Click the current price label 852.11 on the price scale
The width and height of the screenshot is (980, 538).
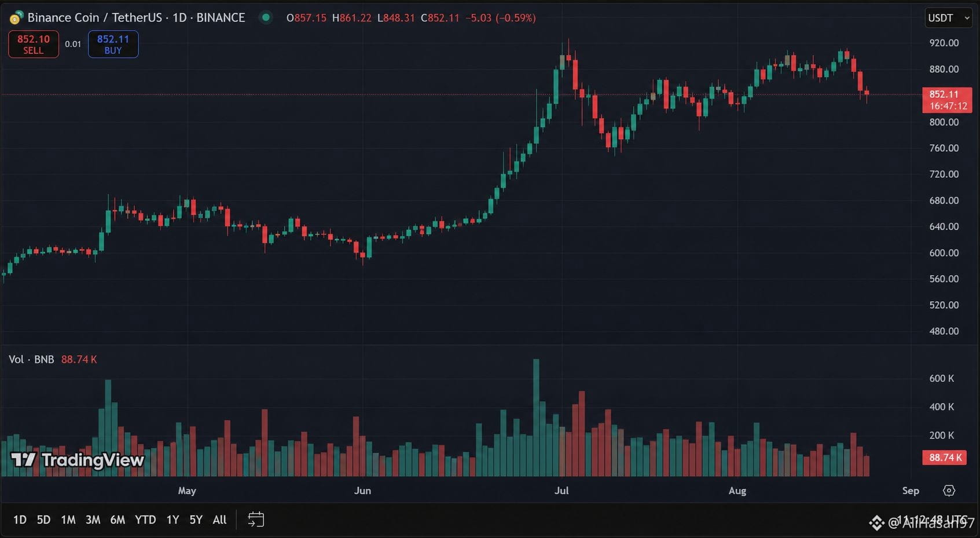pyautogui.click(x=947, y=100)
